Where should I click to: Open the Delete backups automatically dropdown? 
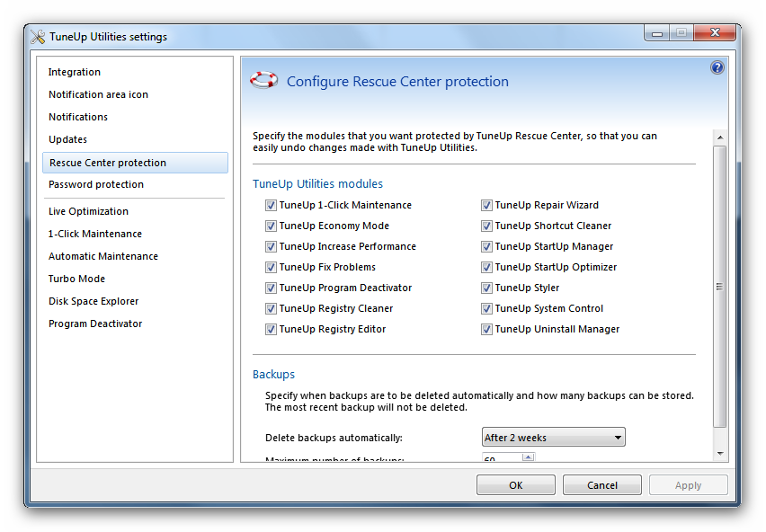[553, 438]
